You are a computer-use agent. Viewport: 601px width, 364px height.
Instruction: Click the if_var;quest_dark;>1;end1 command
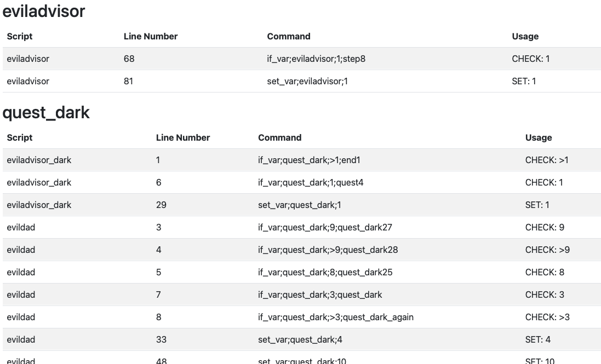(x=309, y=160)
